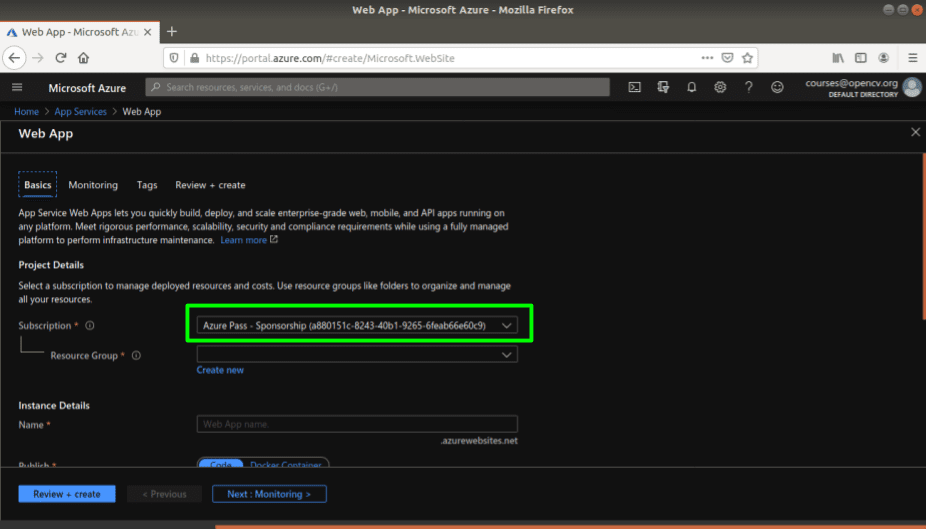This screenshot has height=530, width=926.
Task: Reload the Azure portal page
Action: (x=60, y=58)
